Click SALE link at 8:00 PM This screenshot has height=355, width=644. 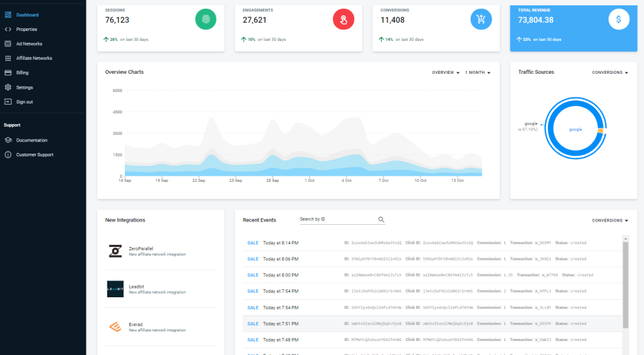[x=253, y=275]
